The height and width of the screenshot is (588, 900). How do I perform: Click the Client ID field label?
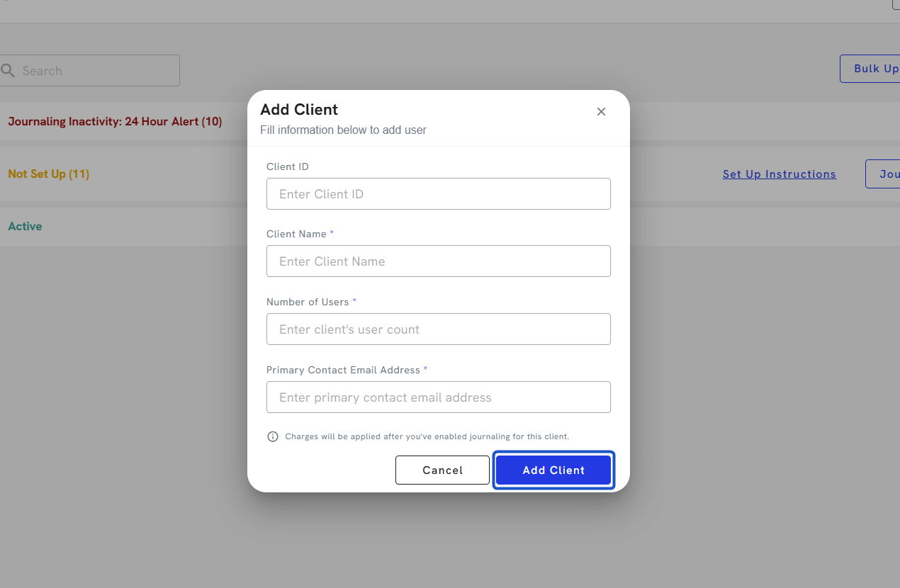click(x=288, y=166)
